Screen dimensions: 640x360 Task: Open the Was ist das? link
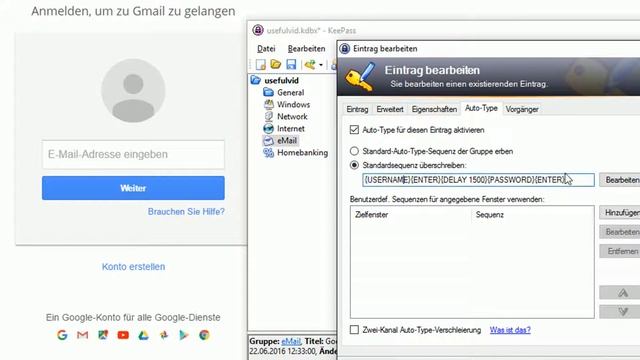(510, 330)
